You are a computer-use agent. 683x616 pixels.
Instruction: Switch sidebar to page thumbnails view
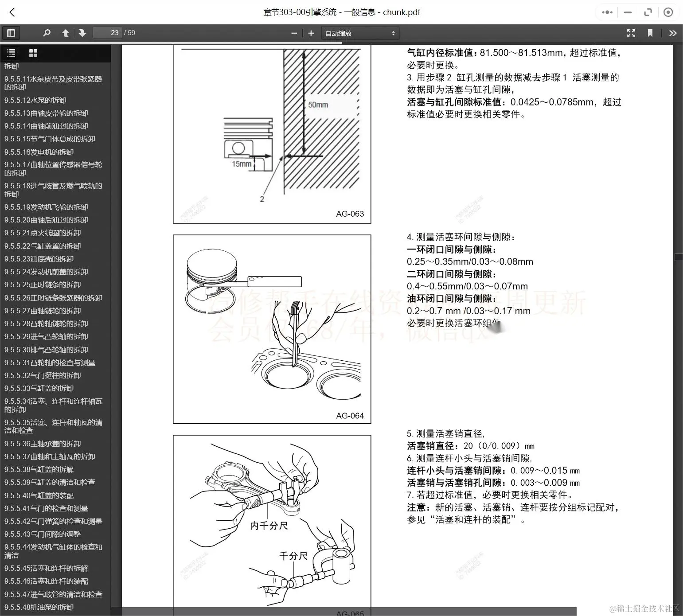(33, 53)
